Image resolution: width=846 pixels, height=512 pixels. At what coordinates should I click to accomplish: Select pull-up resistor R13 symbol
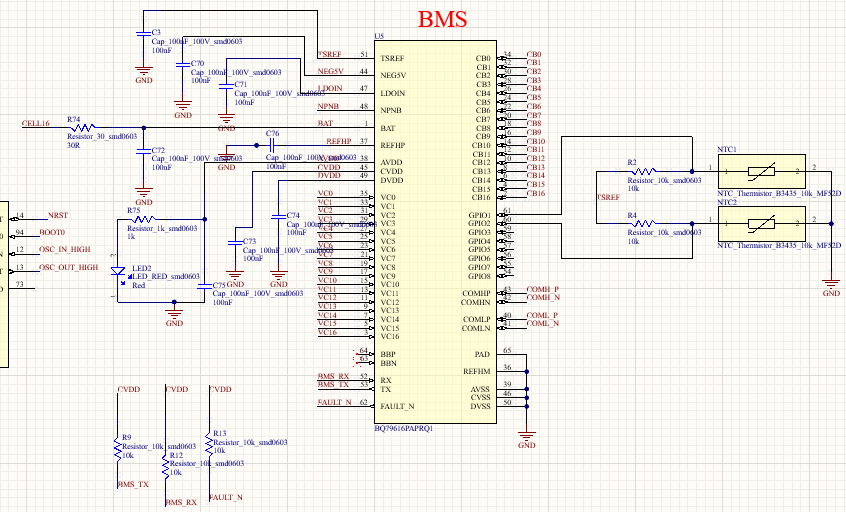click(x=209, y=444)
